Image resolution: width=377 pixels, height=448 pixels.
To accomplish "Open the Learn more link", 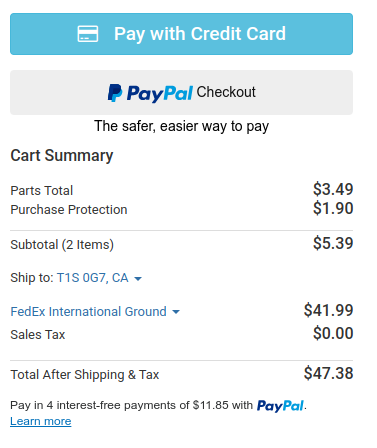I will [x=41, y=421].
